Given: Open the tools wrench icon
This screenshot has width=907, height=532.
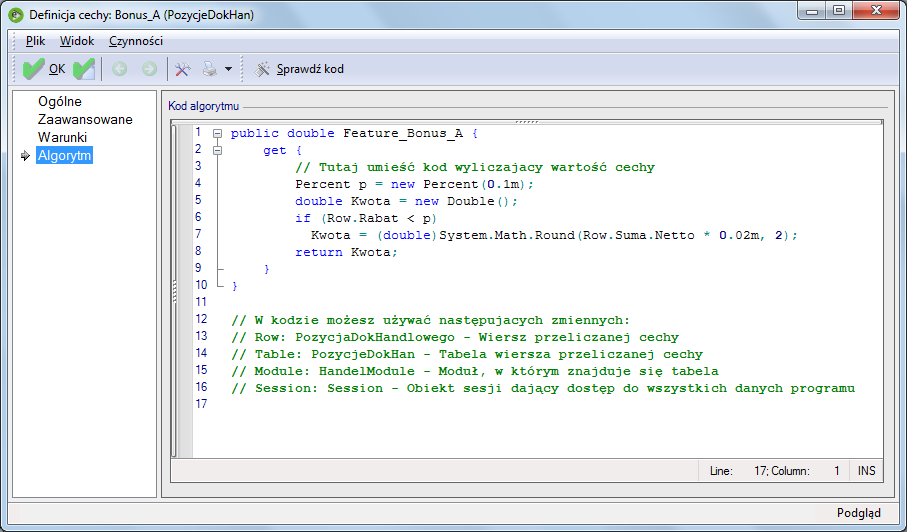Looking at the screenshot, I should point(183,69).
